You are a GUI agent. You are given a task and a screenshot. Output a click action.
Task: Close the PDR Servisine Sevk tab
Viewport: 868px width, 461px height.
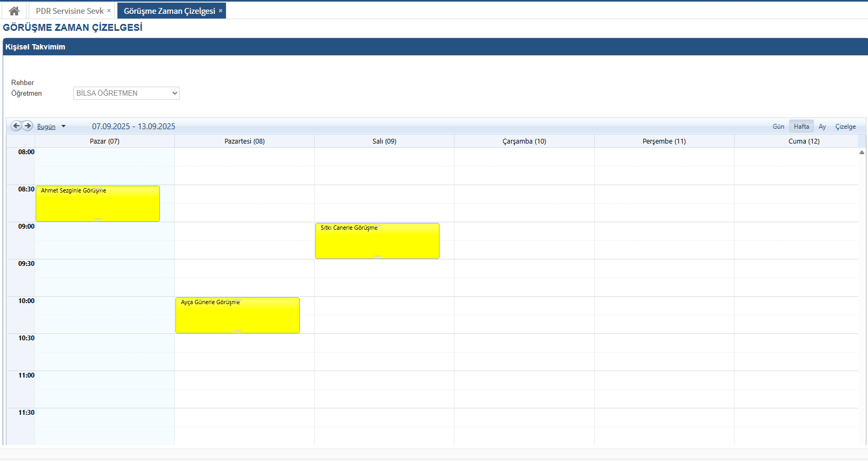[109, 11]
